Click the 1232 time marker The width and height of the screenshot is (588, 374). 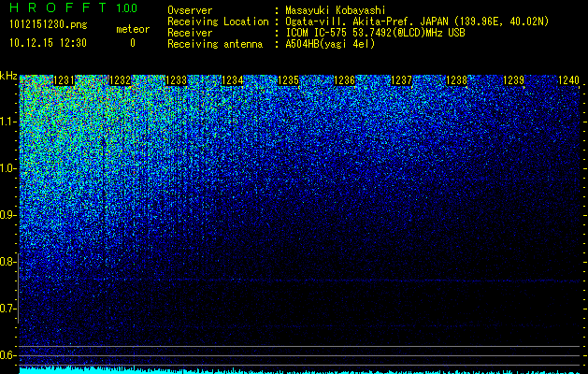pyautogui.click(x=120, y=80)
